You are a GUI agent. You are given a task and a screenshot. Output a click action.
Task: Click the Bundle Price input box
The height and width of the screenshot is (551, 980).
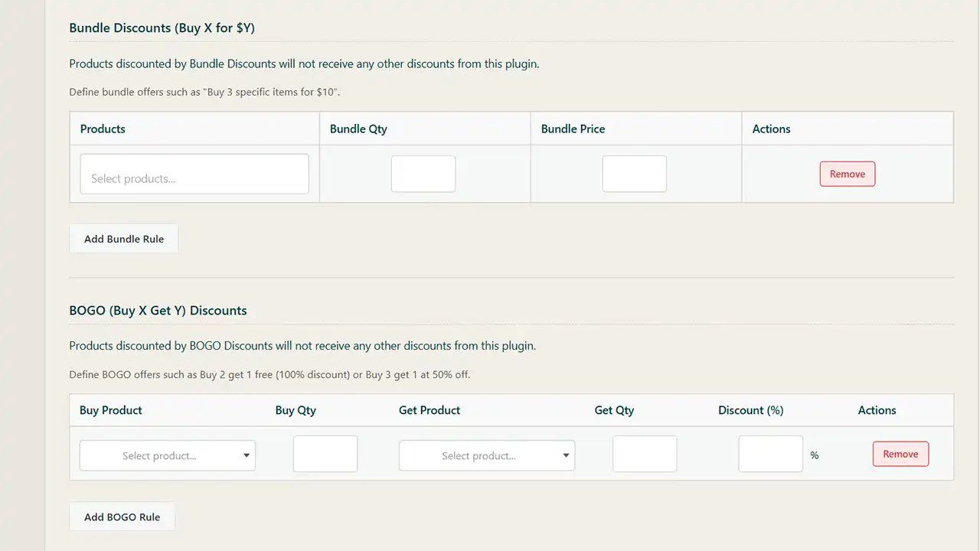pos(634,174)
